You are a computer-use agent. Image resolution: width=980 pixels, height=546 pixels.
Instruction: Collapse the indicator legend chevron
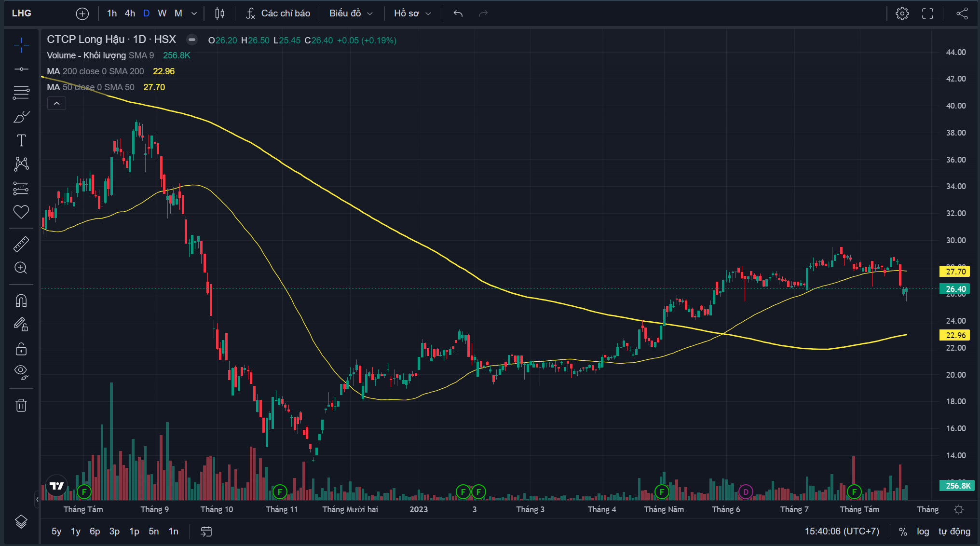tap(56, 103)
